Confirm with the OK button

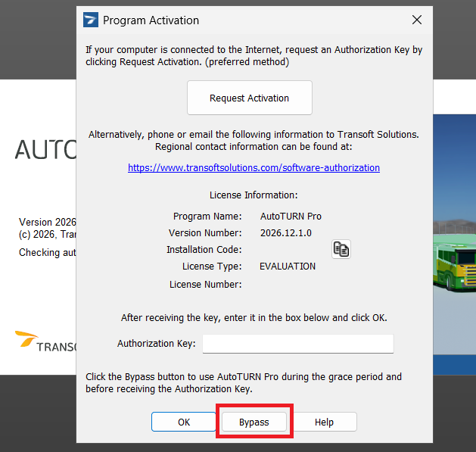(x=184, y=422)
